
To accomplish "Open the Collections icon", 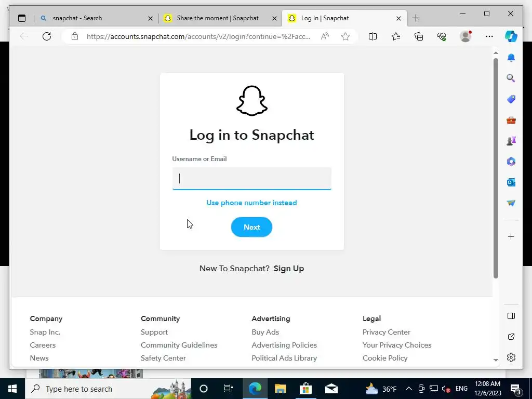I will click(419, 36).
